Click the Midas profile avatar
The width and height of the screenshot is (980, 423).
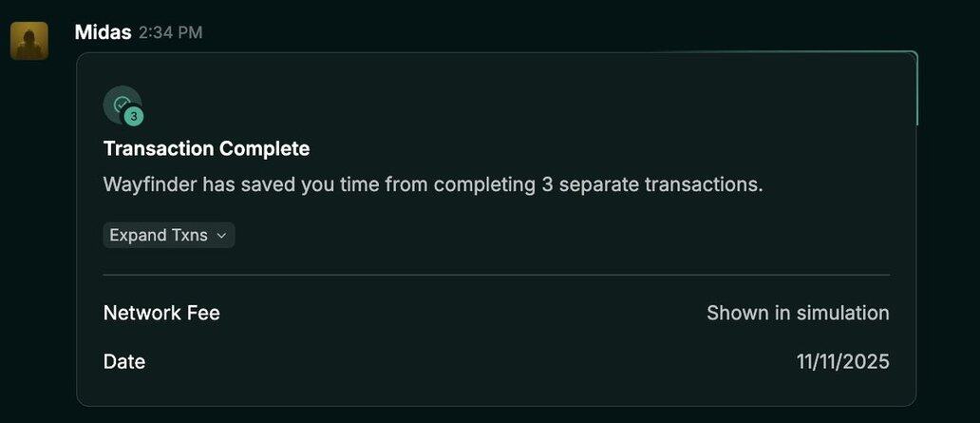(x=29, y=41)
